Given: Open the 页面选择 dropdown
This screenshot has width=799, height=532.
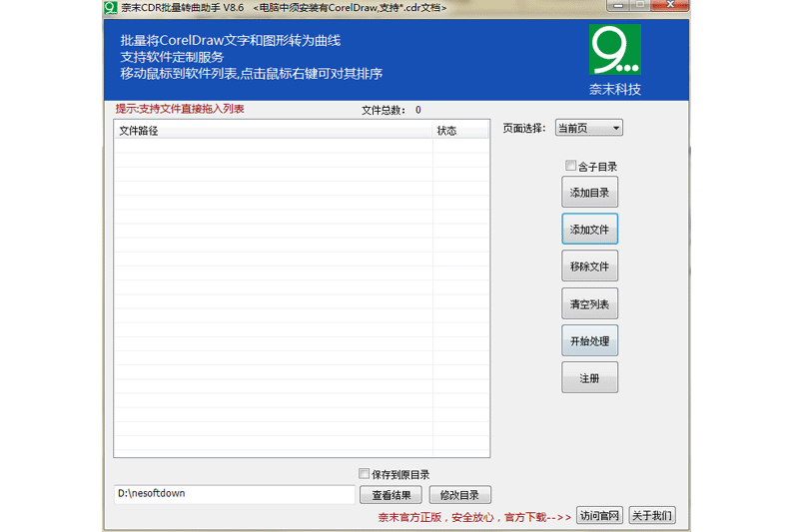Looking at the screenshot, I should point(588,128).
